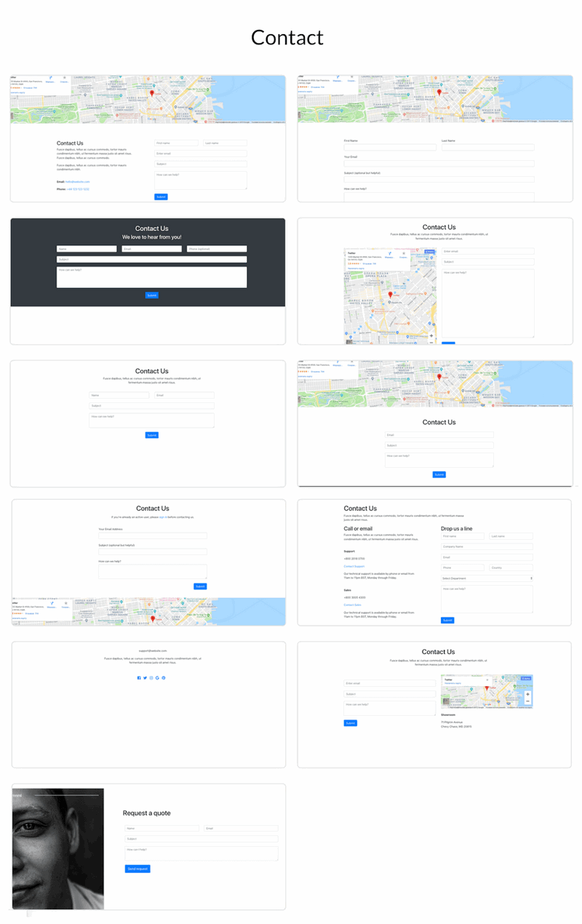Follow the sign in link

click(x=162, y=517)
